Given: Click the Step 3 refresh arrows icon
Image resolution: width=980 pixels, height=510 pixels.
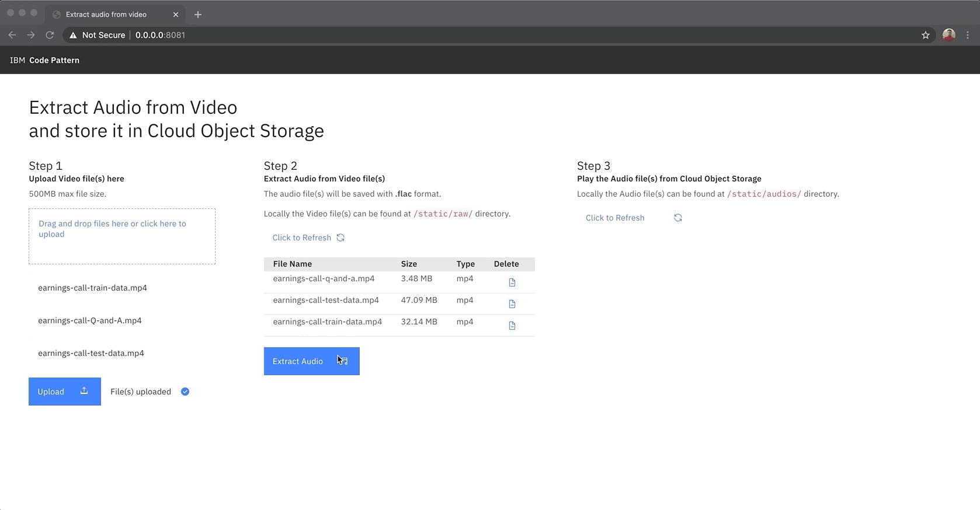Looking at the screenshot, I should (678, 218).
